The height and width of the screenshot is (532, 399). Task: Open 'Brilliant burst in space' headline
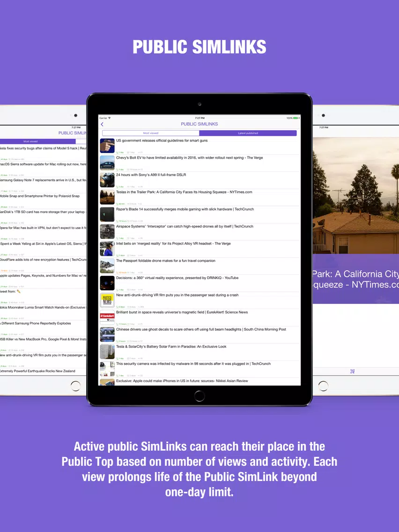coord(182,312)
